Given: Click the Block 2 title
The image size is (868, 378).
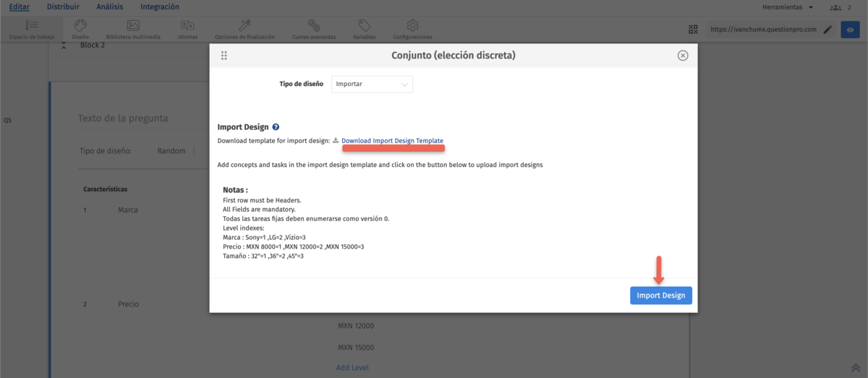Looking at the screenshot, I should click(93, 45).
